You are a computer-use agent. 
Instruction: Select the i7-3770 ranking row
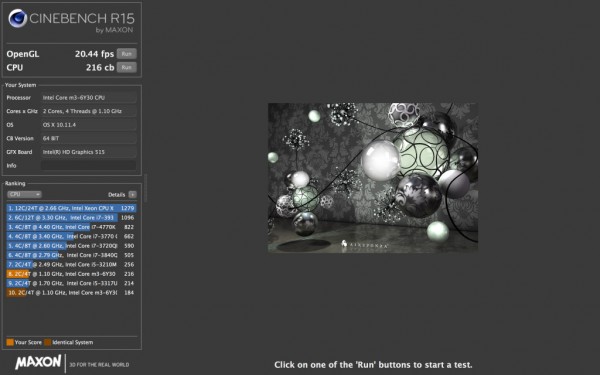(71, 236)
